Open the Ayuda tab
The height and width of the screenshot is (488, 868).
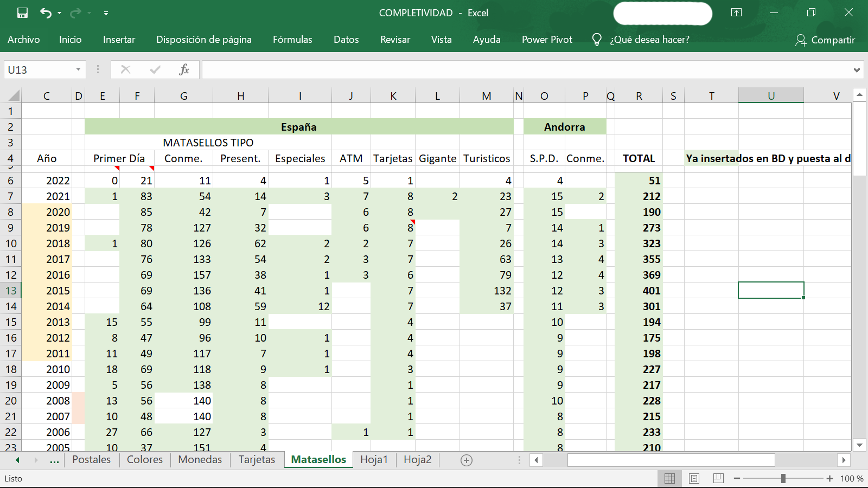(x=487, y=40)
